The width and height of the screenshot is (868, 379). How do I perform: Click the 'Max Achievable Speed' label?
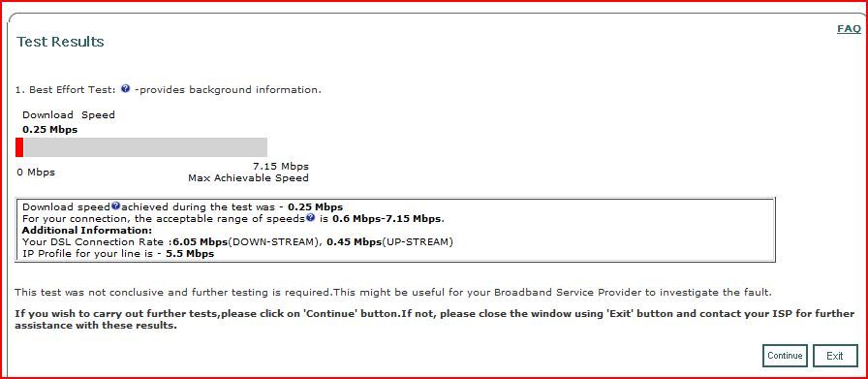tap(249, 178)
